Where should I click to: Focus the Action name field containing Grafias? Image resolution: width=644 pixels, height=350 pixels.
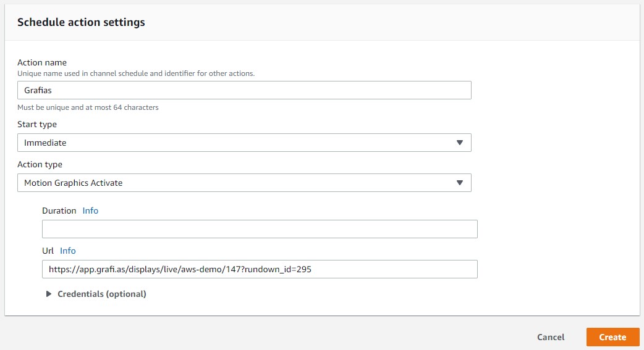coord(244,90)
